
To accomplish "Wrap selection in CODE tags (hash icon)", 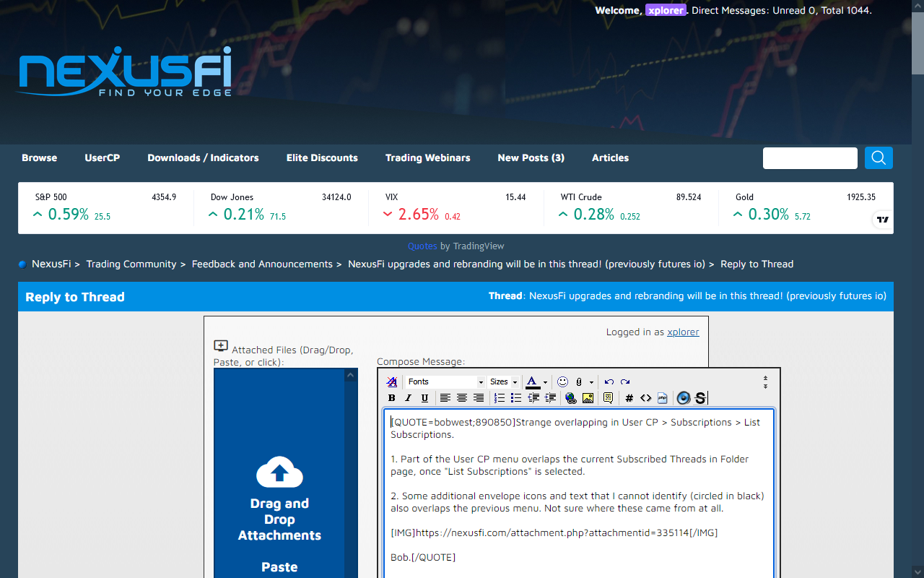I will pyautogui.click(x=629, y=398).
